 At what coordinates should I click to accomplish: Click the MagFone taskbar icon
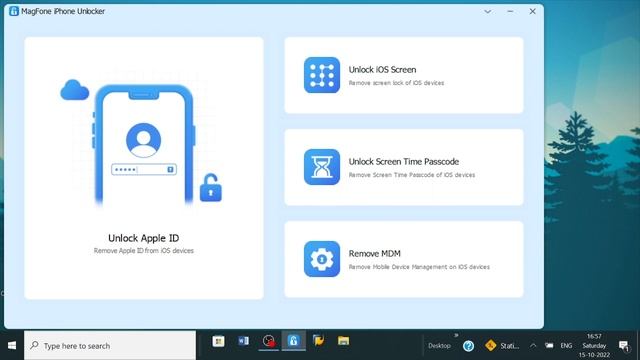point(293,341)
